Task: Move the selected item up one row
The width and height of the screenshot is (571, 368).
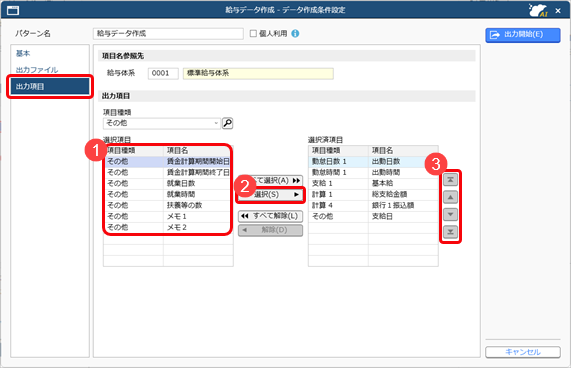Action: click(450, 197)
